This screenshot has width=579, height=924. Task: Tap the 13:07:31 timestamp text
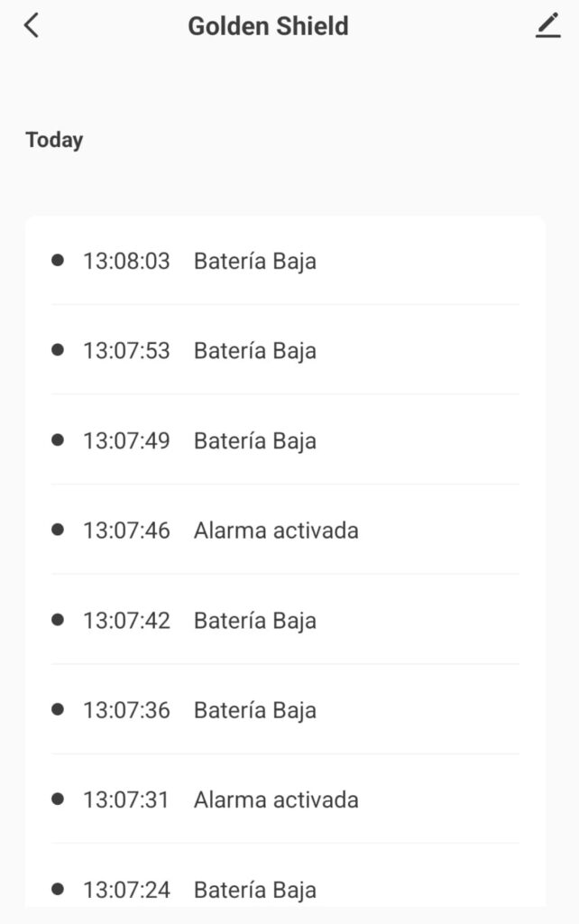(x=126, y=799)
